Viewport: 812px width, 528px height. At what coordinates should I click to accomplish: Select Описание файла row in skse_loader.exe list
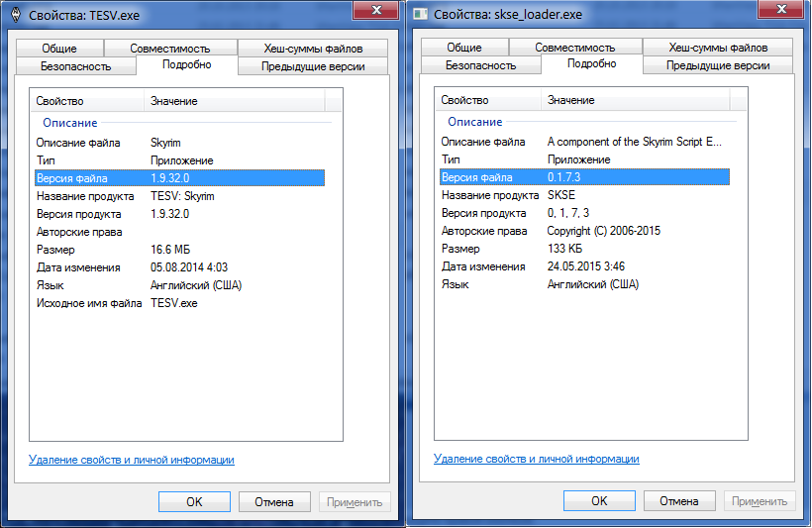click(x=584, y=142)
